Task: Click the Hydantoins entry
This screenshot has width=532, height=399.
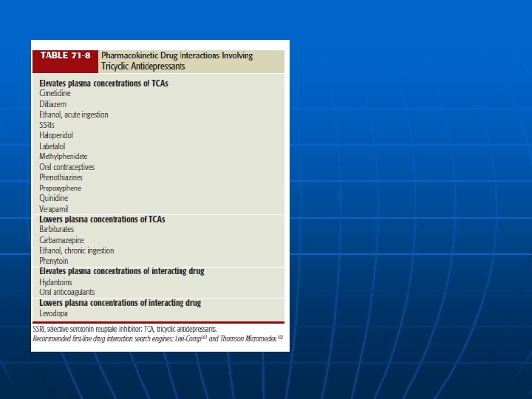Action: point(55,282)
